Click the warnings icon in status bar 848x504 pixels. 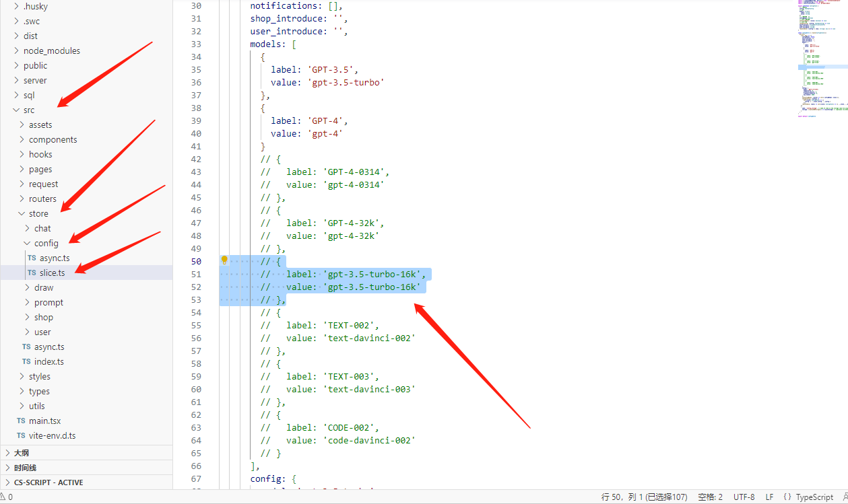point(3,497)
